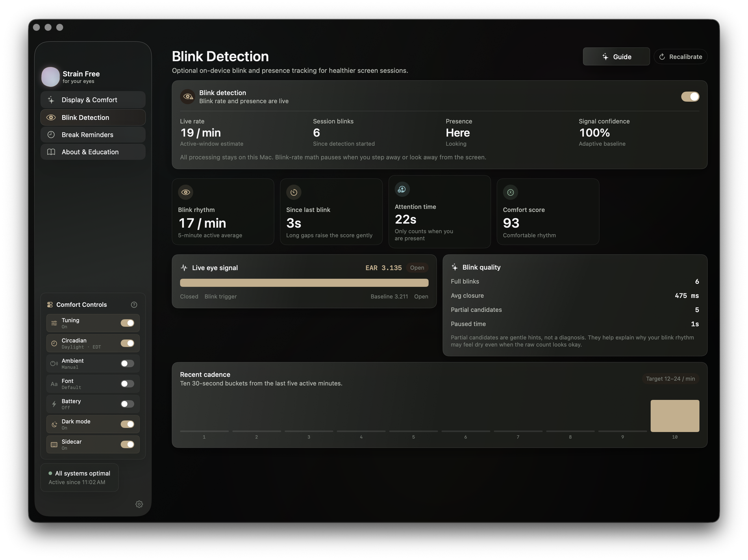Click the 'Active since 11:02 AM' text

77,482
